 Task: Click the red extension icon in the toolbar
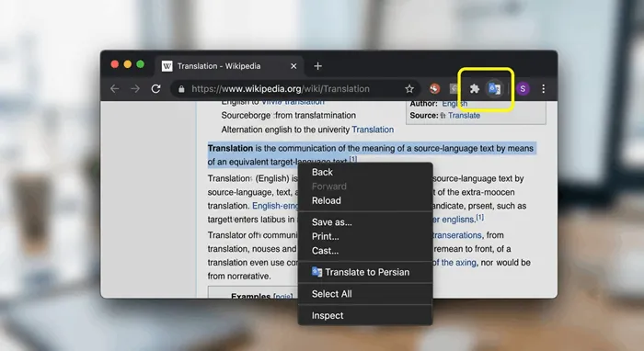(434, 88)
